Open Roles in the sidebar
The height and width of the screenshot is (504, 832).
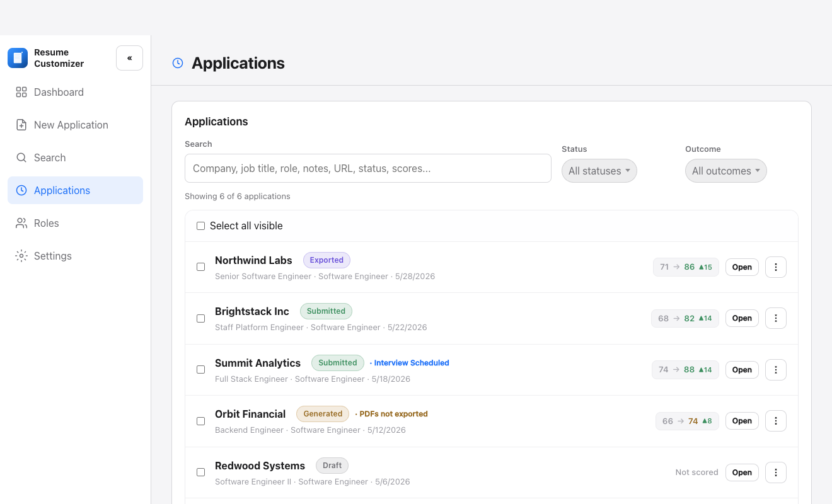(x=75, y=223)
